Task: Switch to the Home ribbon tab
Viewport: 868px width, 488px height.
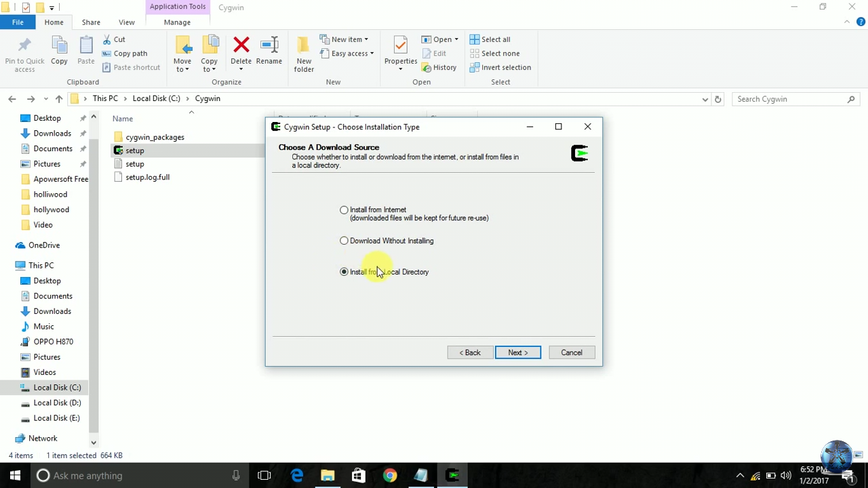Action: pos(54,22)
